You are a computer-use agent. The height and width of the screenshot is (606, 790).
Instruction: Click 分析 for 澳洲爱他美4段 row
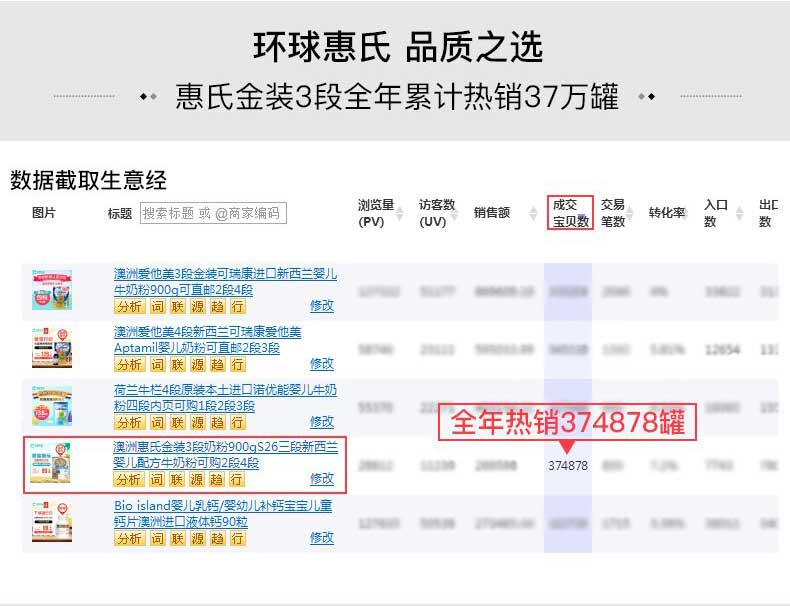pos(129,364)
